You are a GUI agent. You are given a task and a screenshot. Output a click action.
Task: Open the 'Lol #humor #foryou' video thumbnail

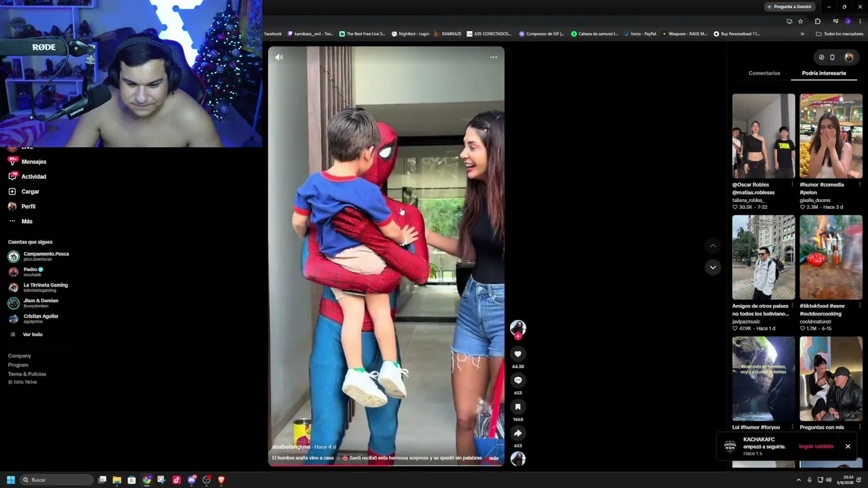pyautogui.click(x=764, y=379)
